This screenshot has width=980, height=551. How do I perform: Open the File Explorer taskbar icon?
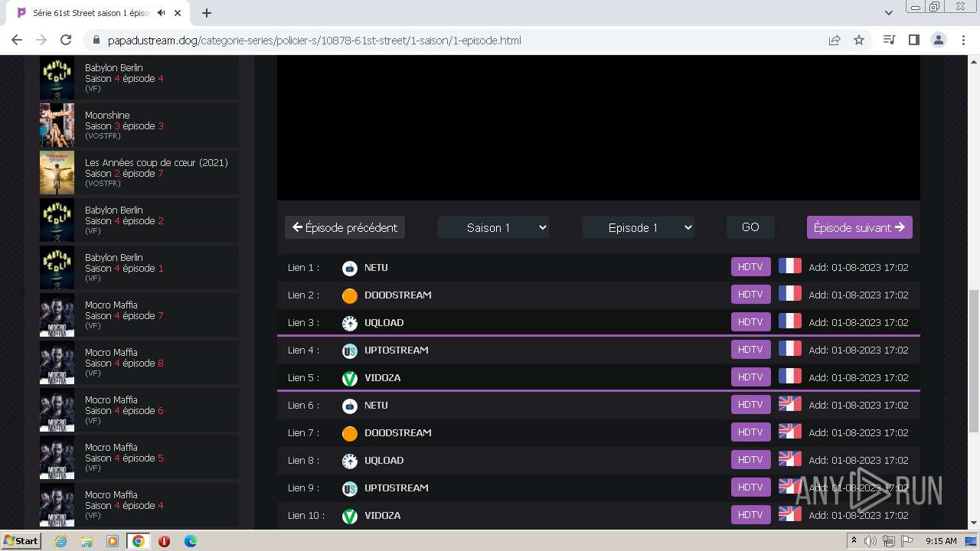(x=87, y=541)
